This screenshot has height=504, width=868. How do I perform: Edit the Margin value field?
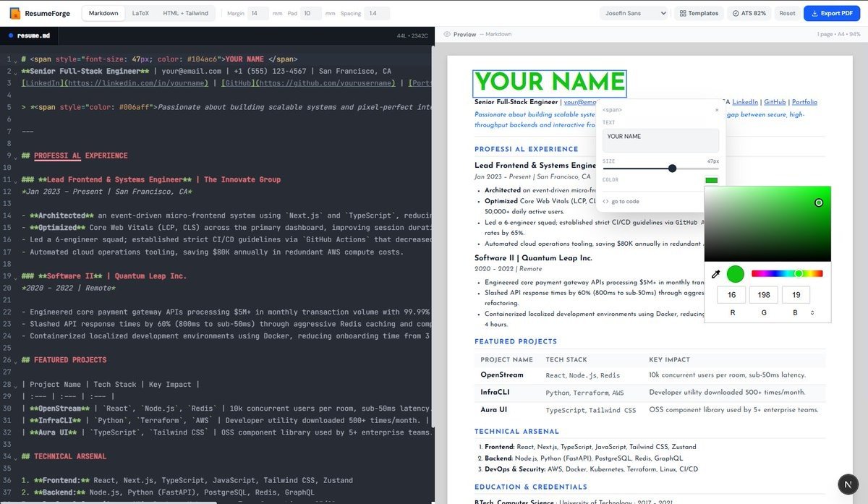tap(258, 13)
